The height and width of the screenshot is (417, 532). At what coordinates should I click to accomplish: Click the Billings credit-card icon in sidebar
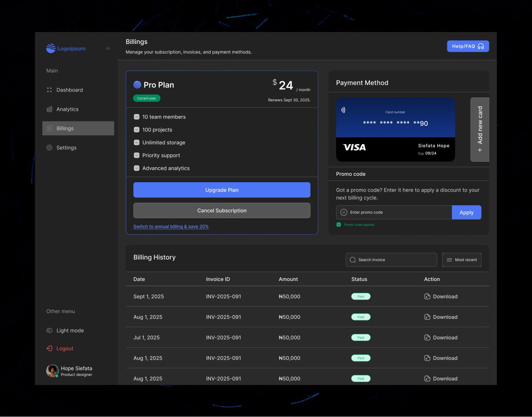tap(49, 128)
